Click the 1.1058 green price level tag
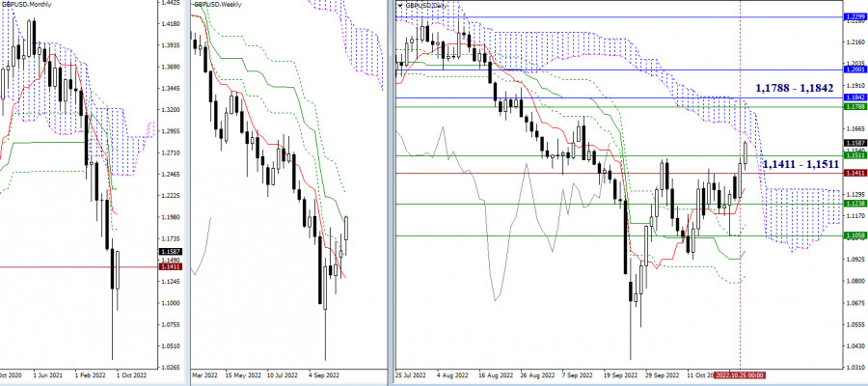 [854, 235]
